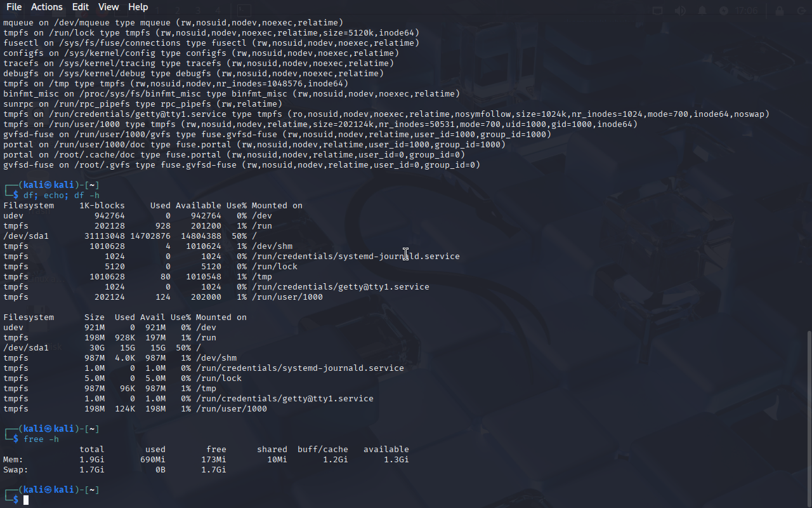Click the '690Mi' used memory value

coord(153,459)
